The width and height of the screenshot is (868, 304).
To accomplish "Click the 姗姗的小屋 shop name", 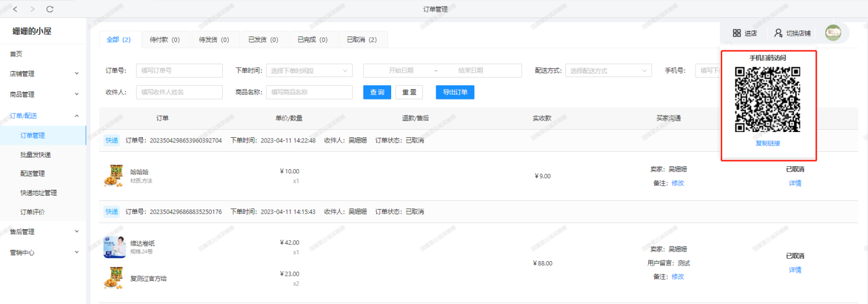I will click(32, 31).
